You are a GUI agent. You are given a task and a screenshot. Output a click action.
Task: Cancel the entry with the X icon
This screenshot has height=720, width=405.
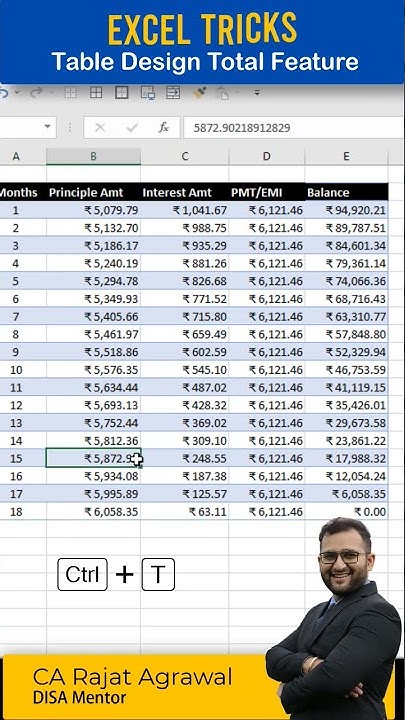100,128
